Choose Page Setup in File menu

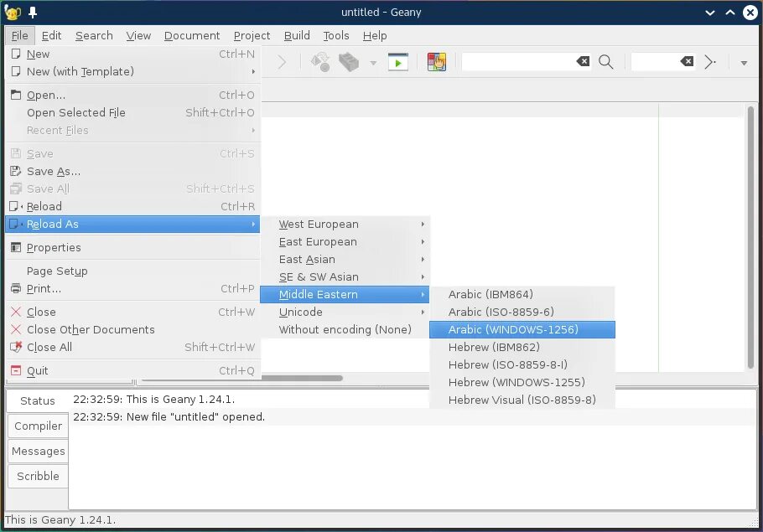coord(132,271)
